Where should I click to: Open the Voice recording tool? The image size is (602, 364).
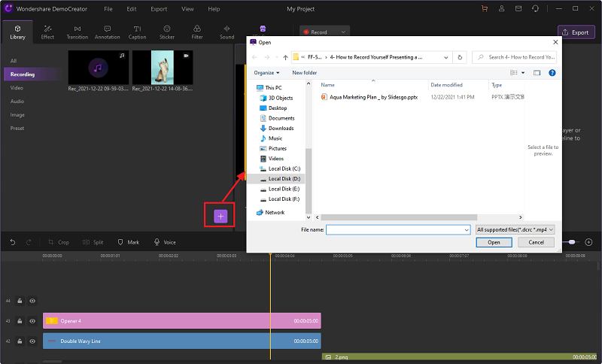coord(165,242)
